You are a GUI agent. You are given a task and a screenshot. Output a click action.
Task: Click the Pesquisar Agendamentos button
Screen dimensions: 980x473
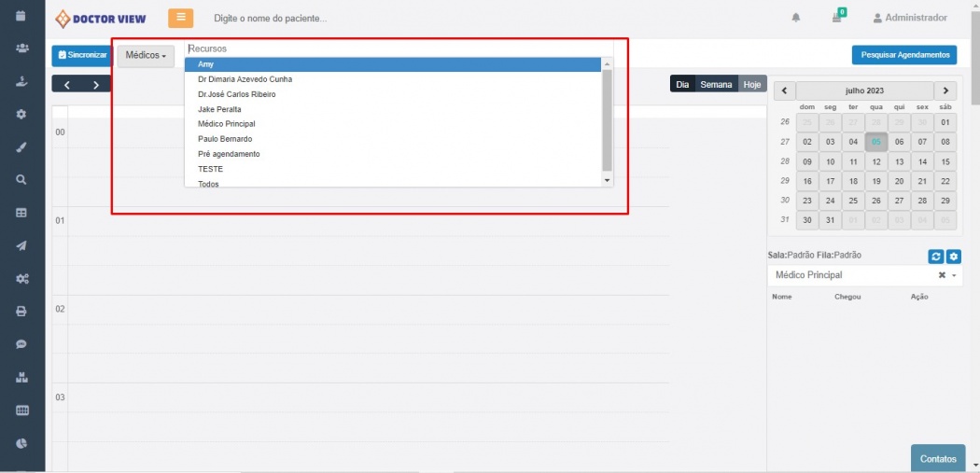point(903,55)
